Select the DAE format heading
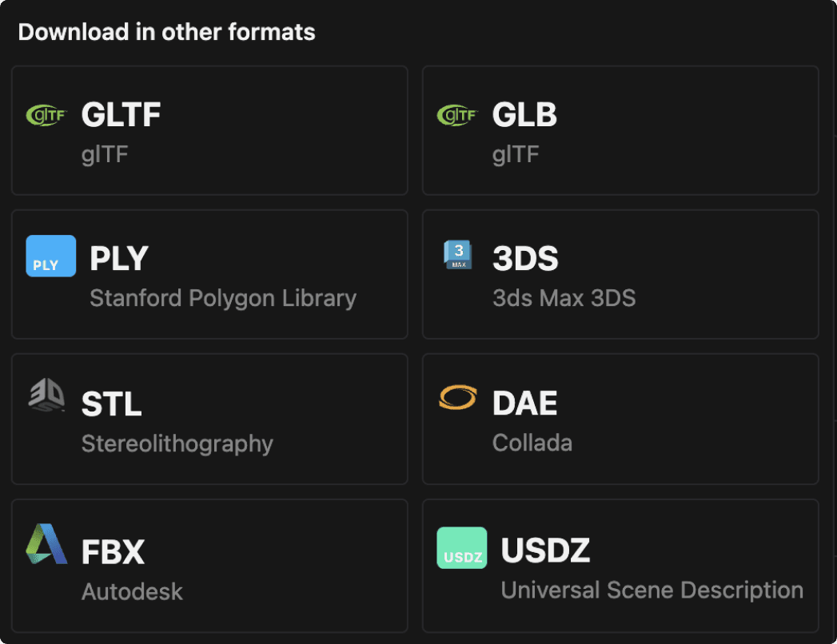The width and height of the screenshot is (837, 644). pos(524,403)
